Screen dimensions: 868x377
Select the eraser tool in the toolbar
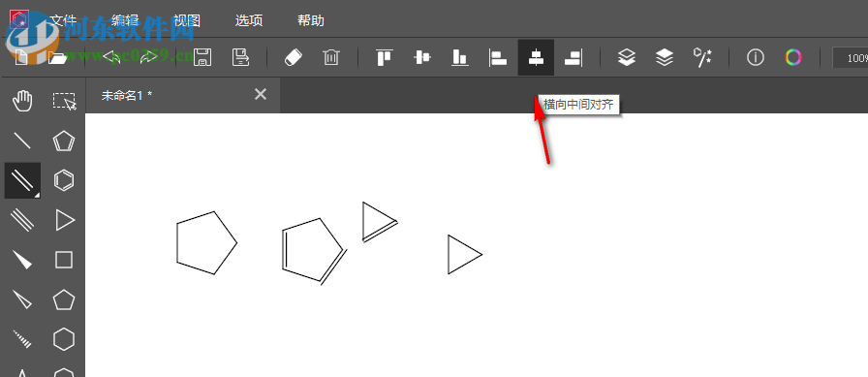point(294,57)
